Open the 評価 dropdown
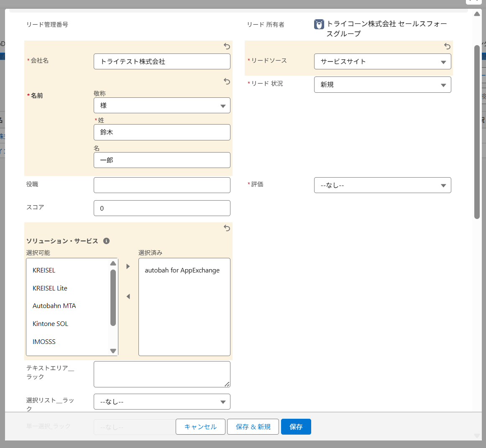The image size is (486, 448). click(382, 185)
